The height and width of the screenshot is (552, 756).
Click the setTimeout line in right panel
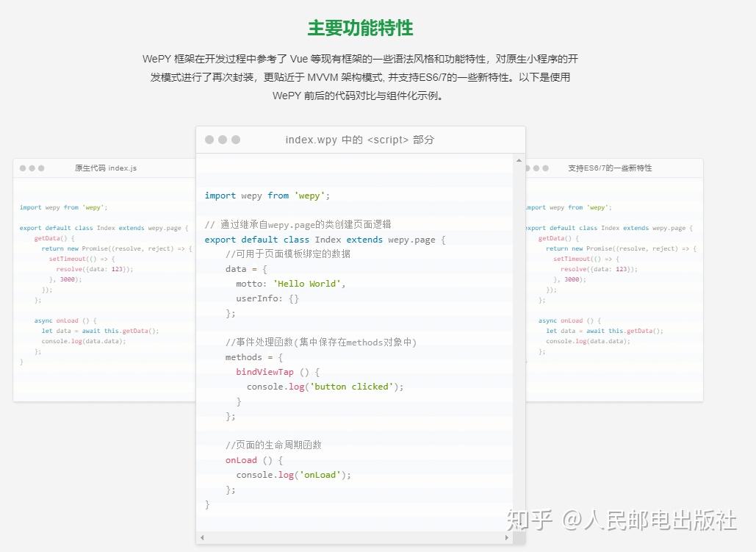tap(586, 259)
